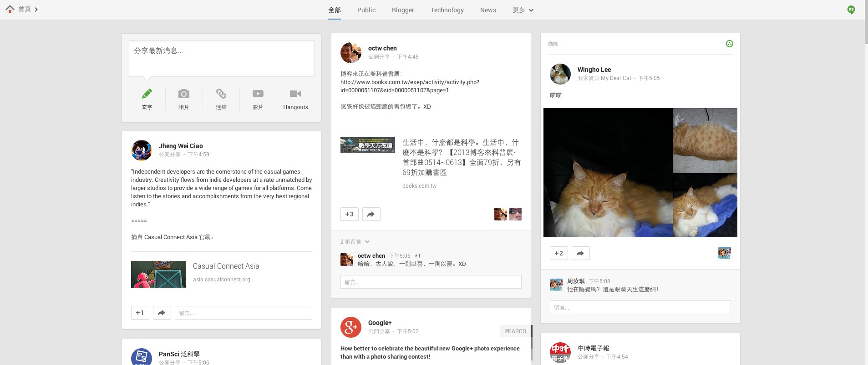868x365 pixels.
Task: Click +2 on Wingho Lee's post
Action: point(559,253)
